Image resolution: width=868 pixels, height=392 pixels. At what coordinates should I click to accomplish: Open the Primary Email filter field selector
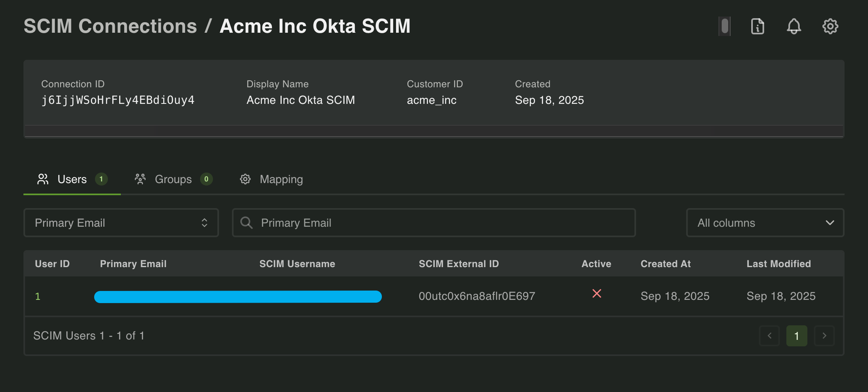121,223
